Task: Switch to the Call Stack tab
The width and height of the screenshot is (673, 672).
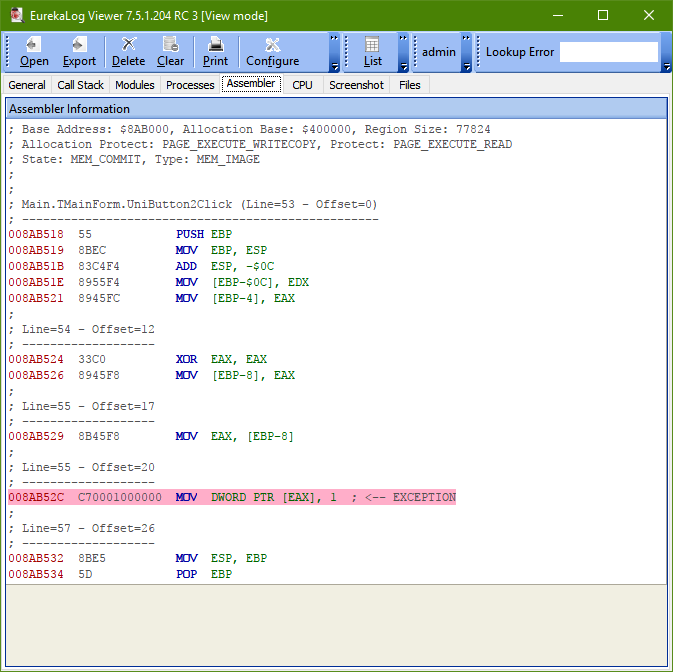Action: [80, 85]
